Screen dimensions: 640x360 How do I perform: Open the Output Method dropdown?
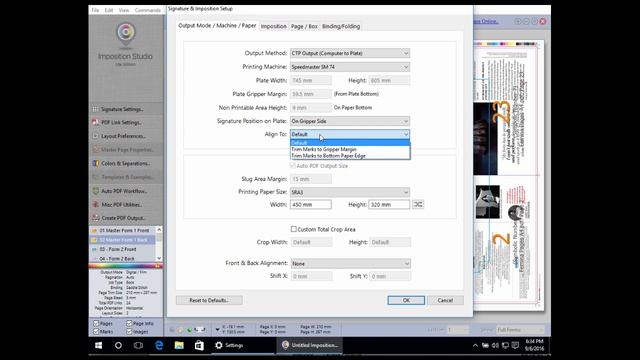click(350, 53)
